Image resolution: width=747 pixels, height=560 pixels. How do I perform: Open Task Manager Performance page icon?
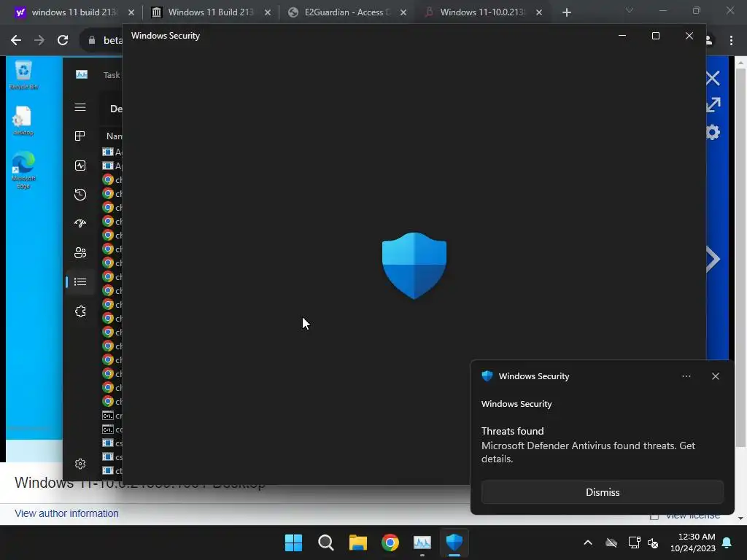pyautogui.click(x=80, y=166)
